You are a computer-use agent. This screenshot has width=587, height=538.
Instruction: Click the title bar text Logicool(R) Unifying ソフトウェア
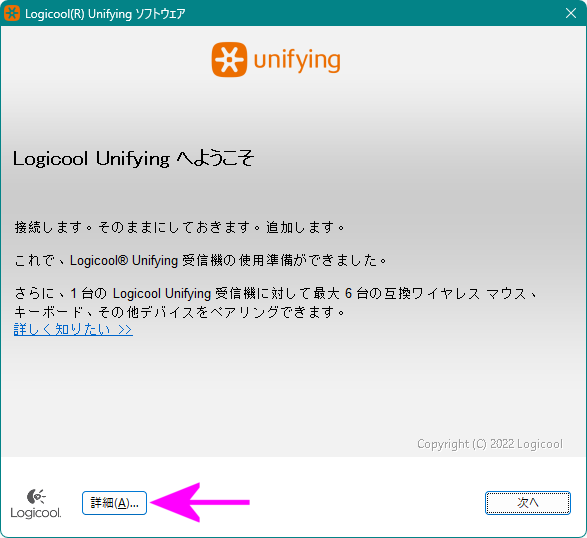(x=105, y=14)
